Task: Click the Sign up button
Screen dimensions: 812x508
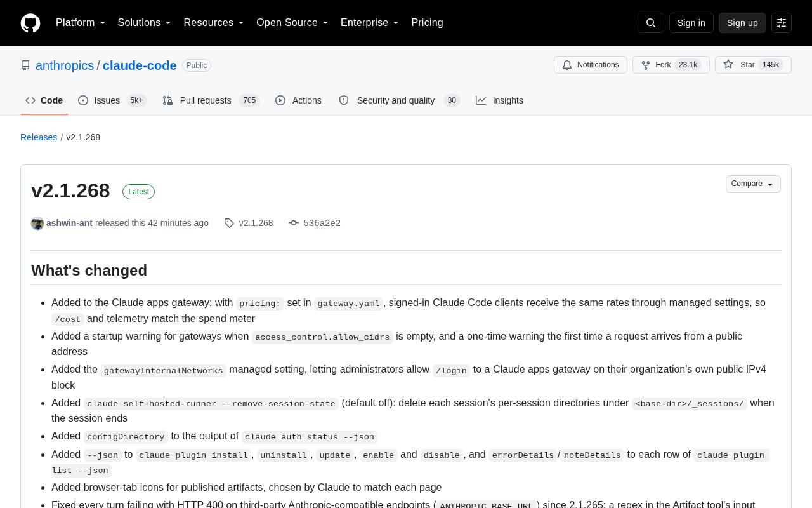Action: tap(742, 23)
